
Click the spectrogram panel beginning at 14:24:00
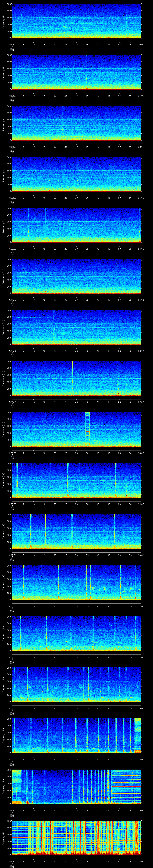76,276
